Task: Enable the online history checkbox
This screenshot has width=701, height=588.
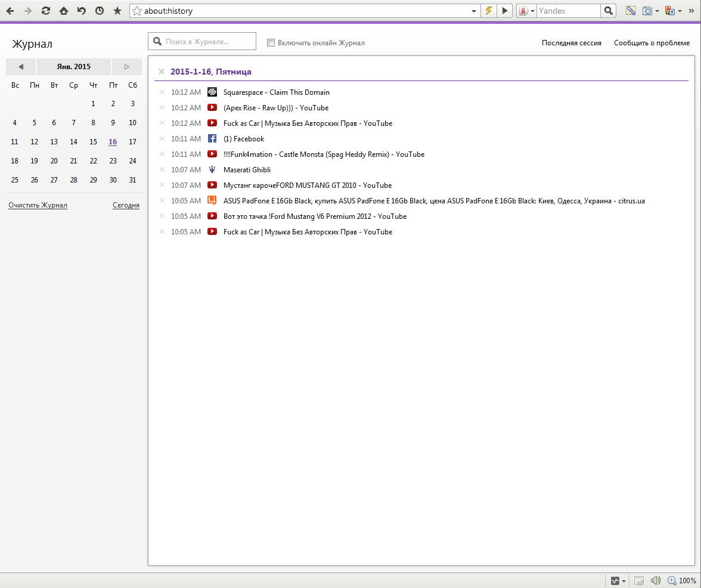Action: [271, 42]
